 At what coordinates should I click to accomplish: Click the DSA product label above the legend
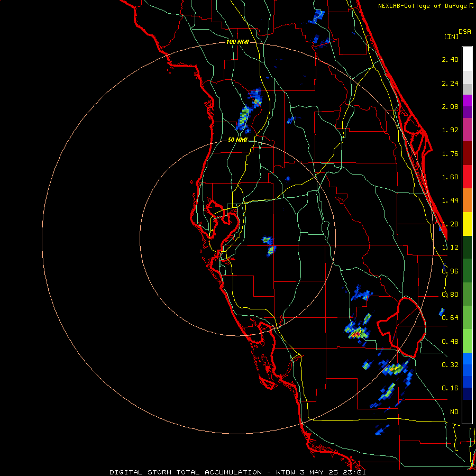click(465, 32)
